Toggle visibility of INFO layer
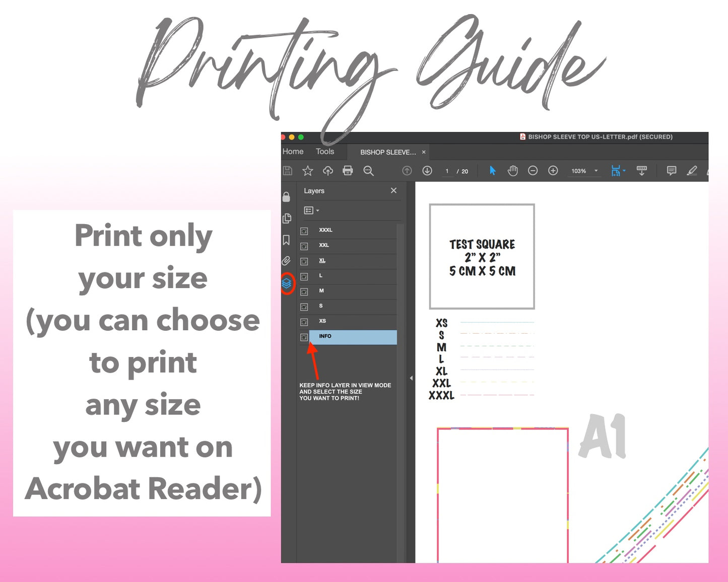The width and height of the screenshot is (728, 582). pos(304,337)
